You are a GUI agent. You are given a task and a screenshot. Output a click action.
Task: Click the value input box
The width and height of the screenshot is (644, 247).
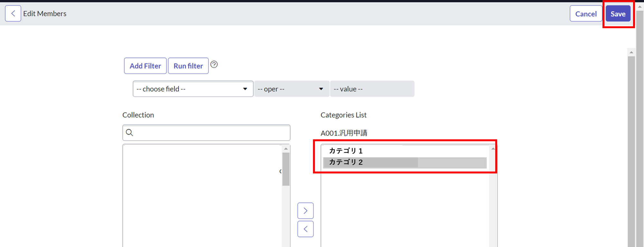(372, 89)
